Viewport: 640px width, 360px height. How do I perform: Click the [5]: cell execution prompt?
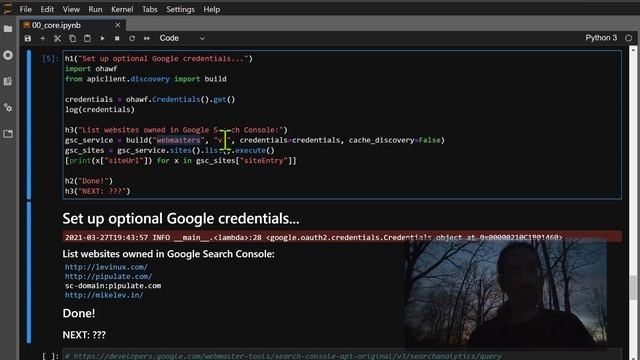[50, 59]
